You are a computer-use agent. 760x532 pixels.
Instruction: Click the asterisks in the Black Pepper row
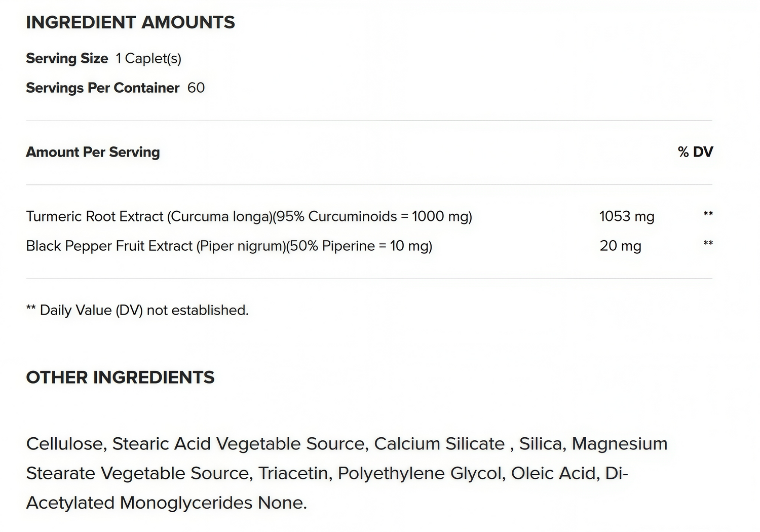click(708, 243)
